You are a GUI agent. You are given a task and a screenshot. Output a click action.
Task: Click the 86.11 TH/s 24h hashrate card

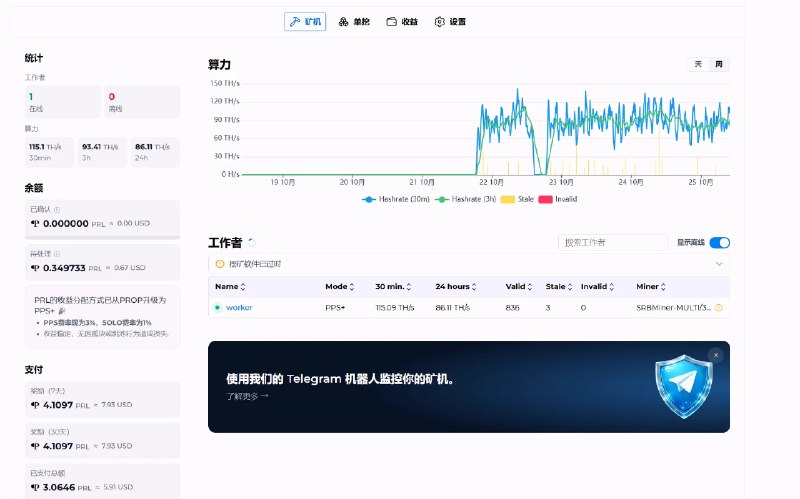point(156,152)
